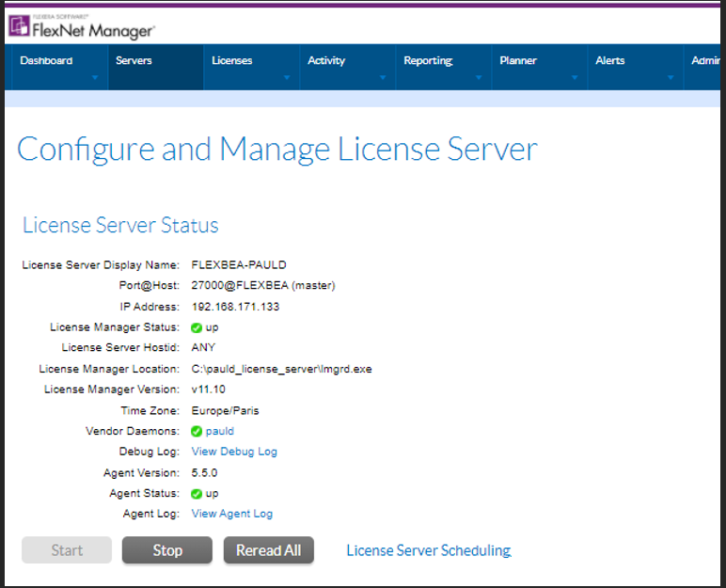Click the pauld vendor daemon link
Image resolution: width=726 pixels, height=588 pixels.
(219, 432)
